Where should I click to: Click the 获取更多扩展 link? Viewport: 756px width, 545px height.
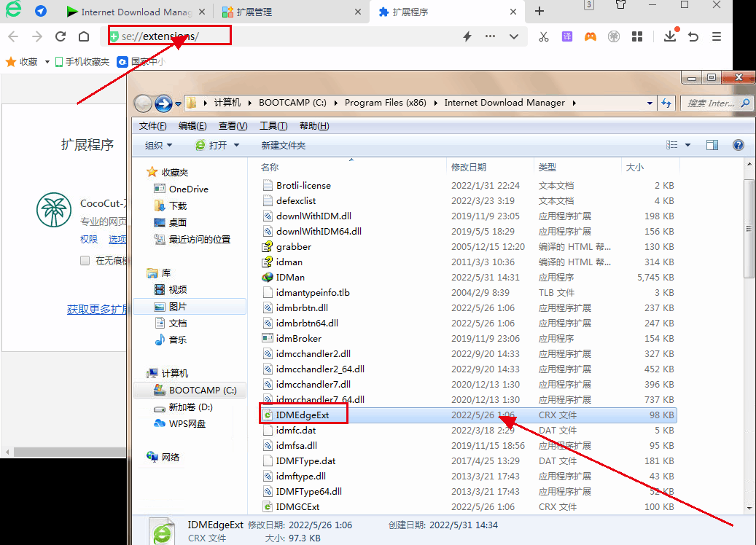pos(96,310)
